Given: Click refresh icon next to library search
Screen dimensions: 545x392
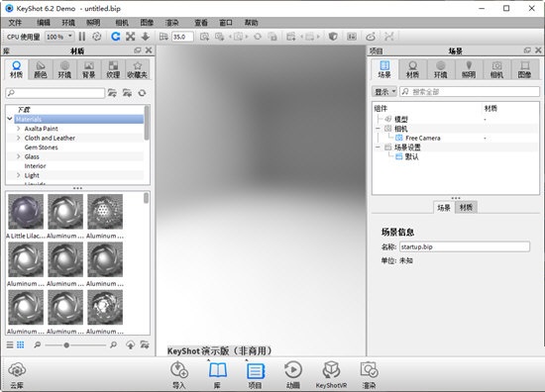Looking at the screenshot, I should (x=142, y=93).
